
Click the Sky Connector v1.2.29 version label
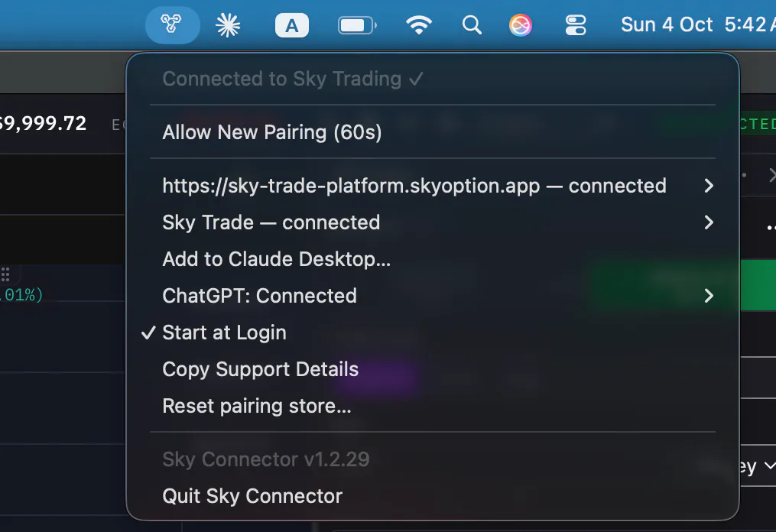tap(266, 459)
